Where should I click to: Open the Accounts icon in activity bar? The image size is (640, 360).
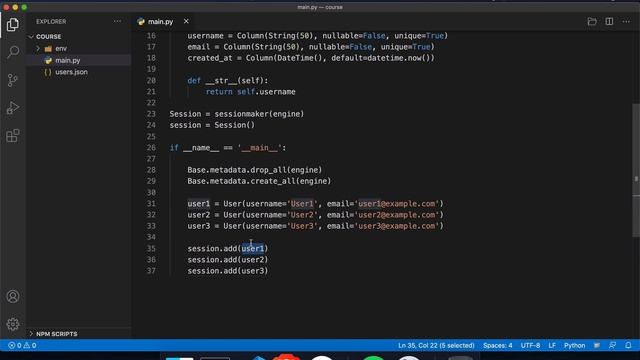tap(13, 296)
